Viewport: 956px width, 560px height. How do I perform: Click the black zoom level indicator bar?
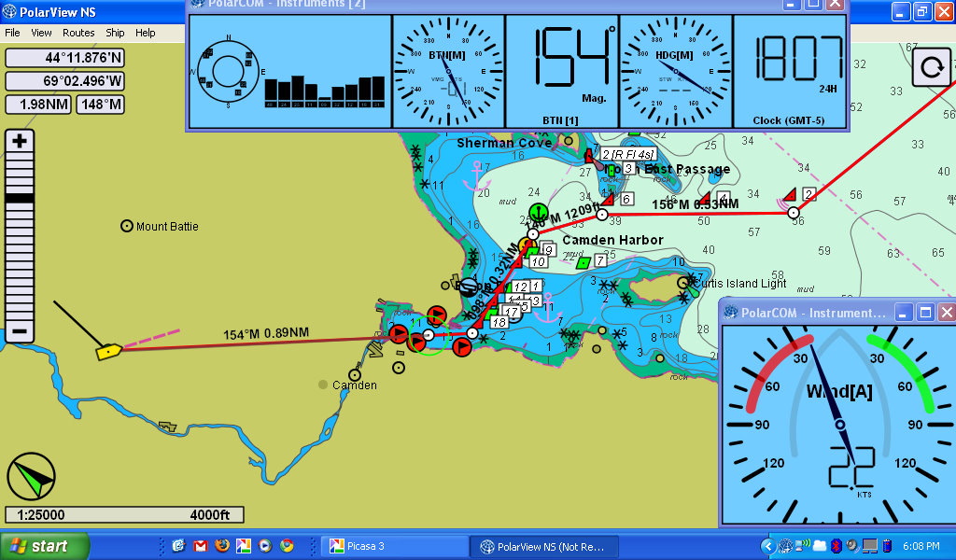pos(19,198)
